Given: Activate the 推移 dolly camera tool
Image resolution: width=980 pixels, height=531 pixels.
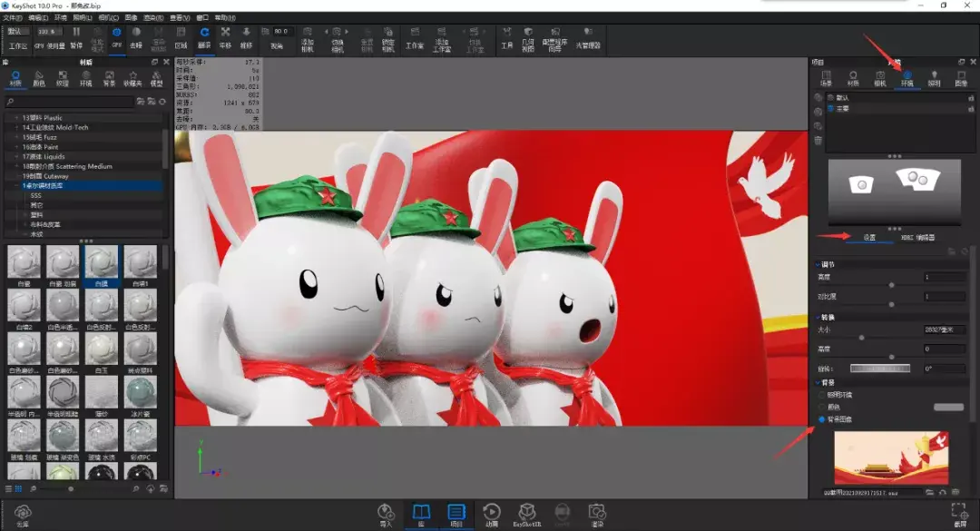Looking at the screenshot, I should coord(246,37).
